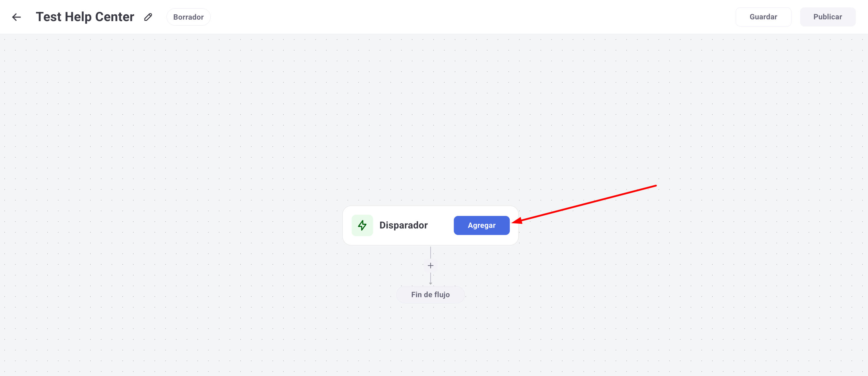The width and height of the screenshot is (868, 376).
Task: Click the Borrador status badge
Action: 188,17
